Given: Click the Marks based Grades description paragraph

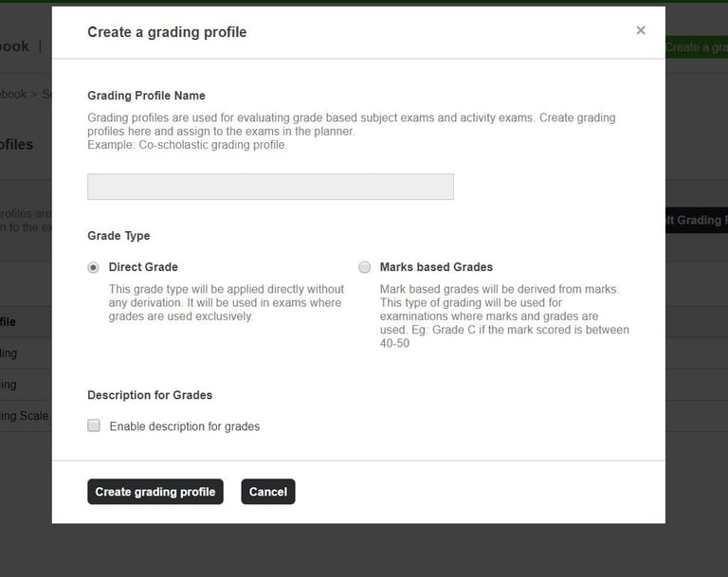Looking at the screenshot, I should tap(503, 316).
